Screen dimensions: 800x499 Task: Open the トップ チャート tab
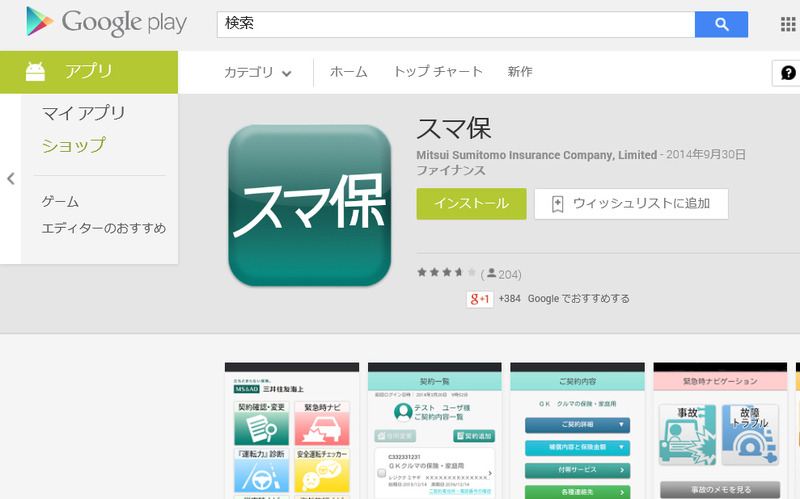point(438,72)
